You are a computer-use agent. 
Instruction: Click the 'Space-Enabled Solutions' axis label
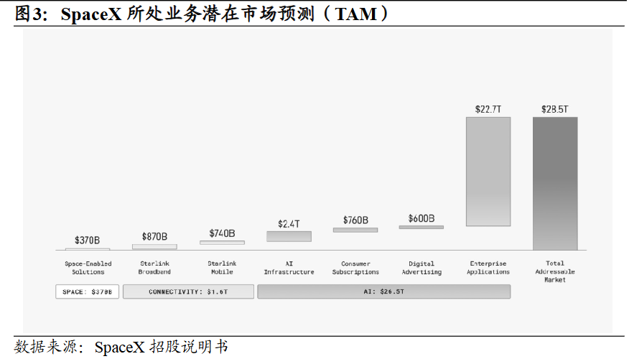pos(88,268)
